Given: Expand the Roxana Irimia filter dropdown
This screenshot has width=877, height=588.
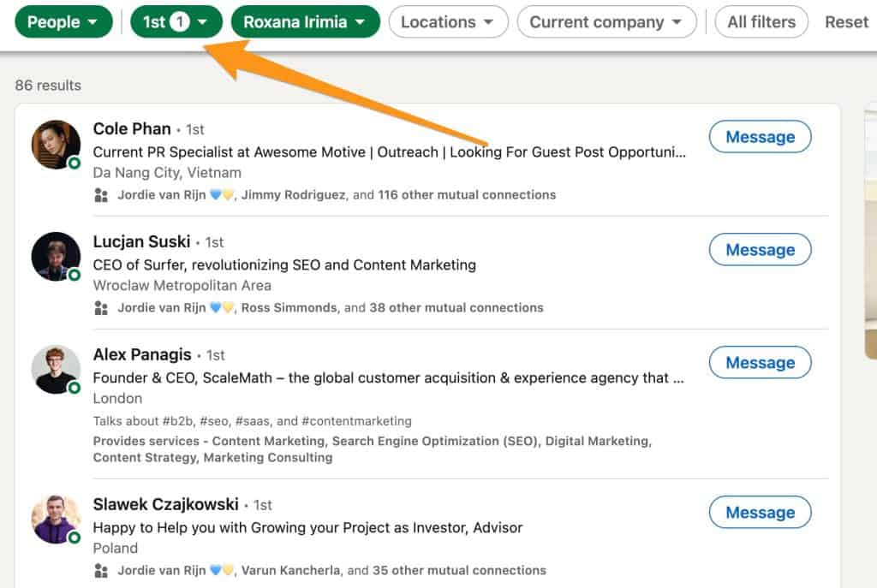Looking at the screenshot, I should point(305,22).
